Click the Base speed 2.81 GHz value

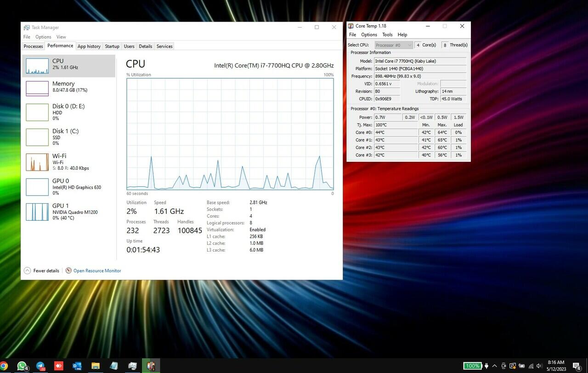tap(258, 202)
